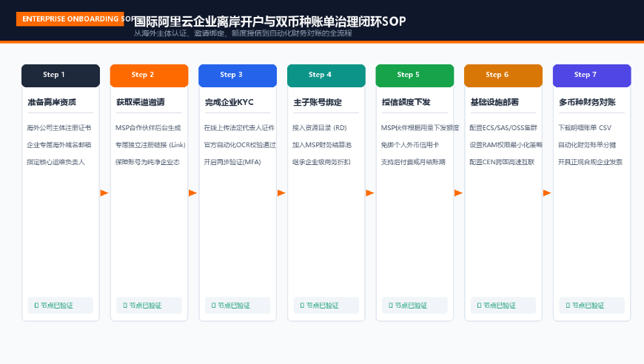Select the teal Step 4 header

click(326, 75)
